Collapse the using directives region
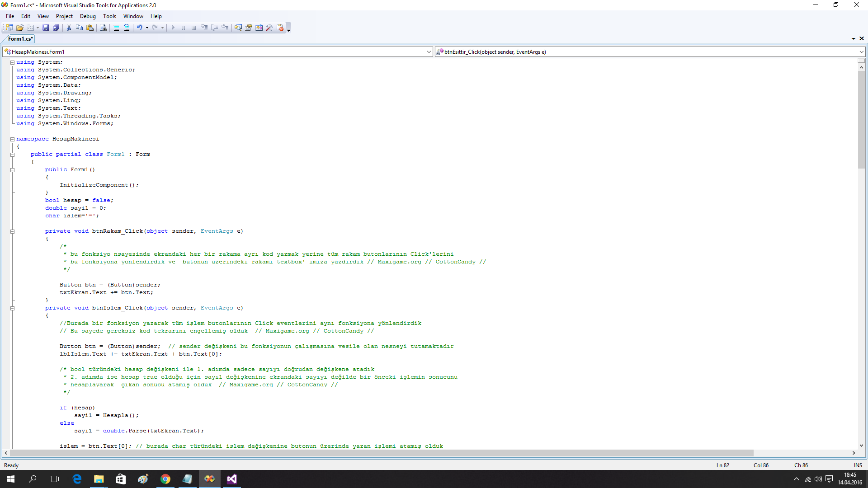 tap(13, 62)
